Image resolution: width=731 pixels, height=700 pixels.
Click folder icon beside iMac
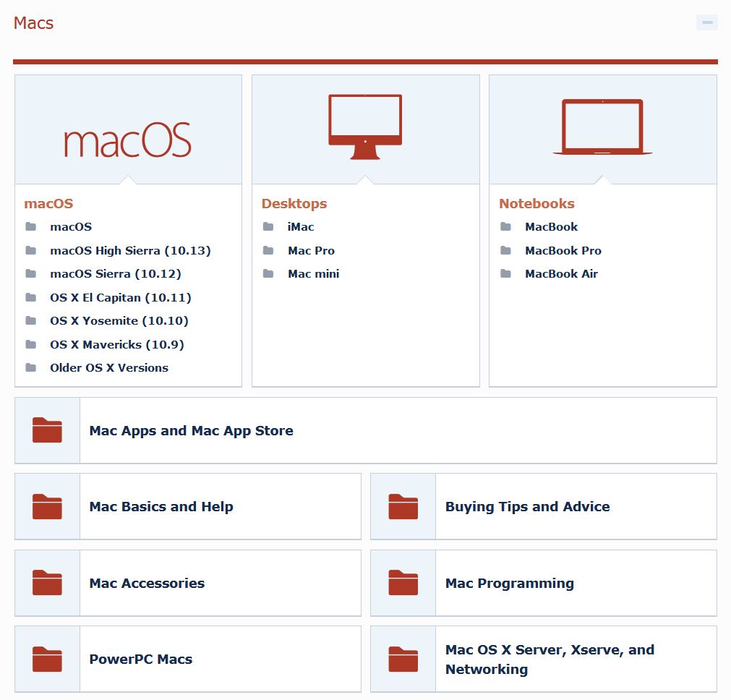268,226
